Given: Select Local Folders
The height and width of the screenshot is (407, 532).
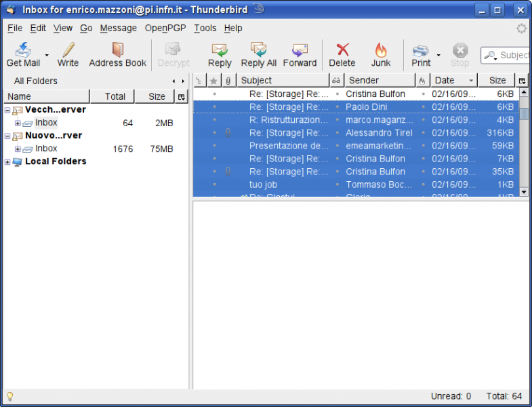Looking at the screenshot, I should (56, 161).
